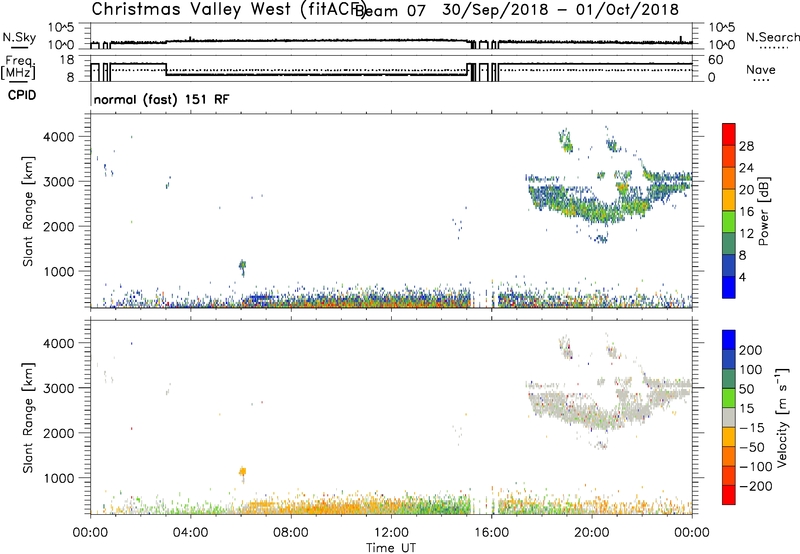Image resolution: width=800 pixels, height=554 pixels.
Task: Click the 'Time UT' axis title
Action: click(x=391, y=548)
